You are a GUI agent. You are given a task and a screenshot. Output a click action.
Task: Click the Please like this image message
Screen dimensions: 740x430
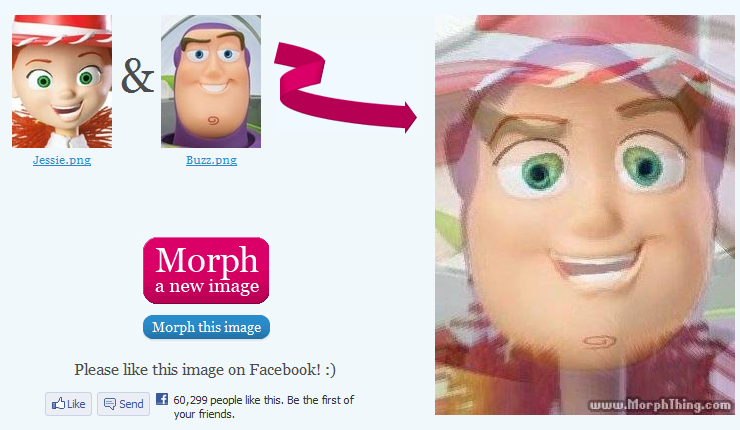205,370
